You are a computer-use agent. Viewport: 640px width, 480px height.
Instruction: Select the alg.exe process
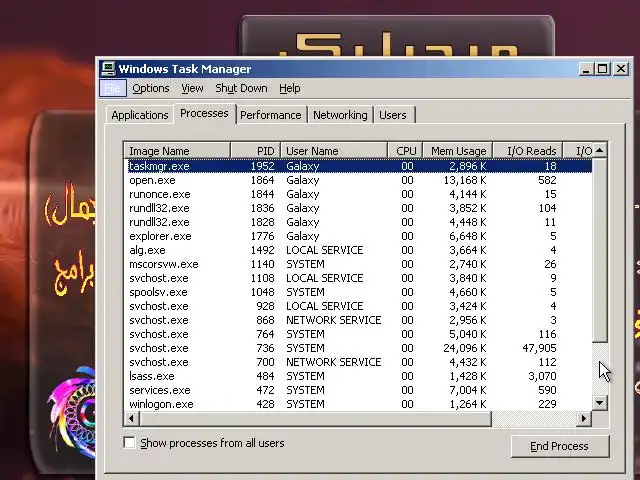[358, 250]
